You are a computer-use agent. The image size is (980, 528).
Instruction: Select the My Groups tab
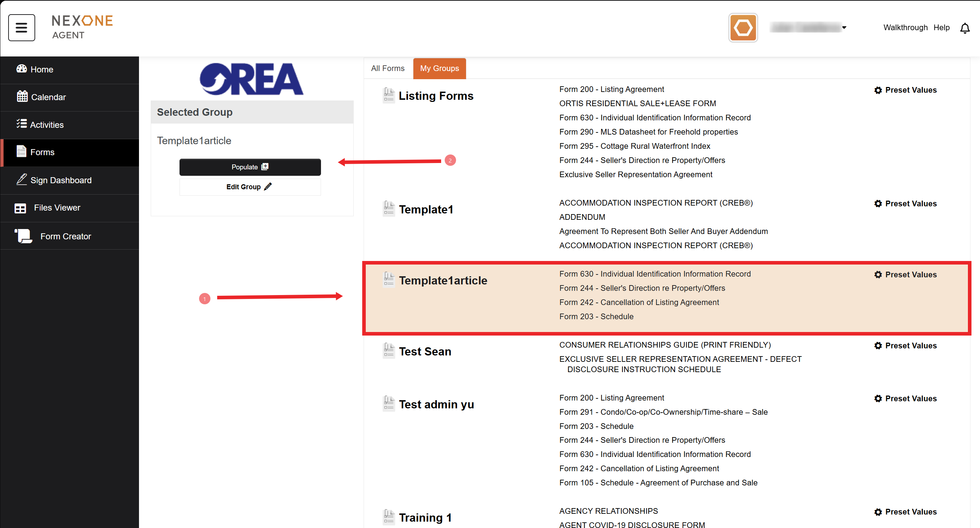tap(439, 69)
